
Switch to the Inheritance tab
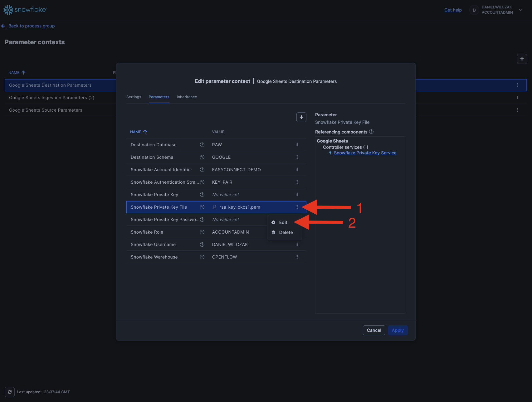pyautogui.click(x=187, y=97)
